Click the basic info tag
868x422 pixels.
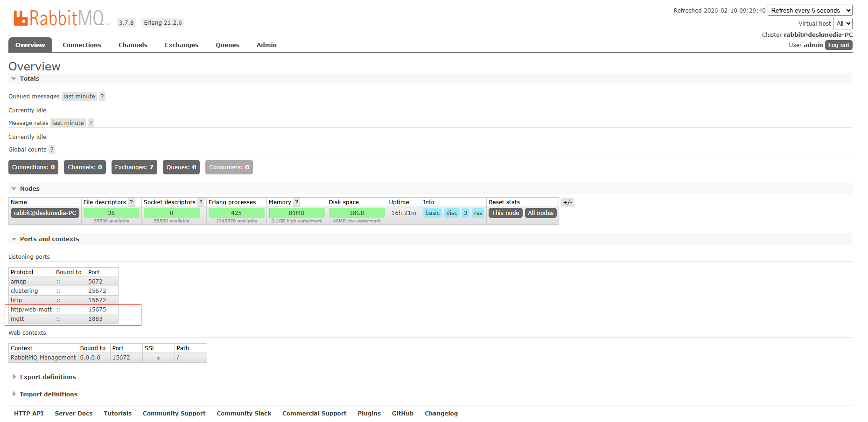pos(433,213)
